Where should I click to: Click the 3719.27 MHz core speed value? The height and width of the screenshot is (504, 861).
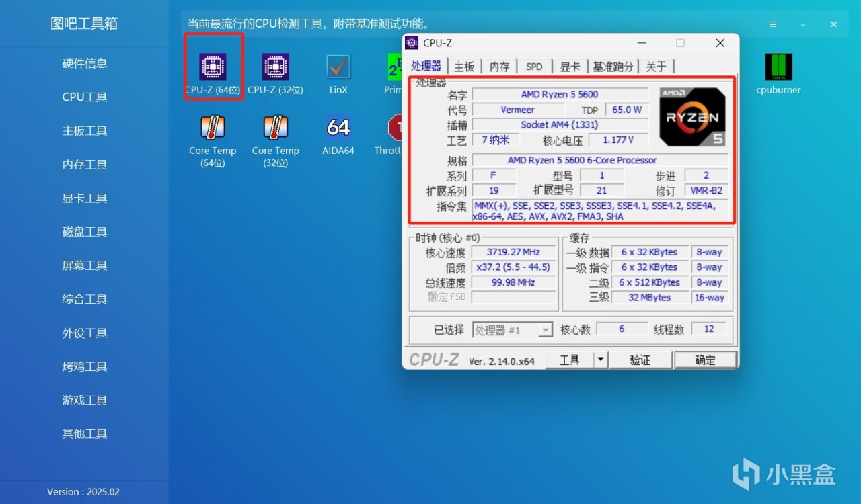tap(514, 252)
